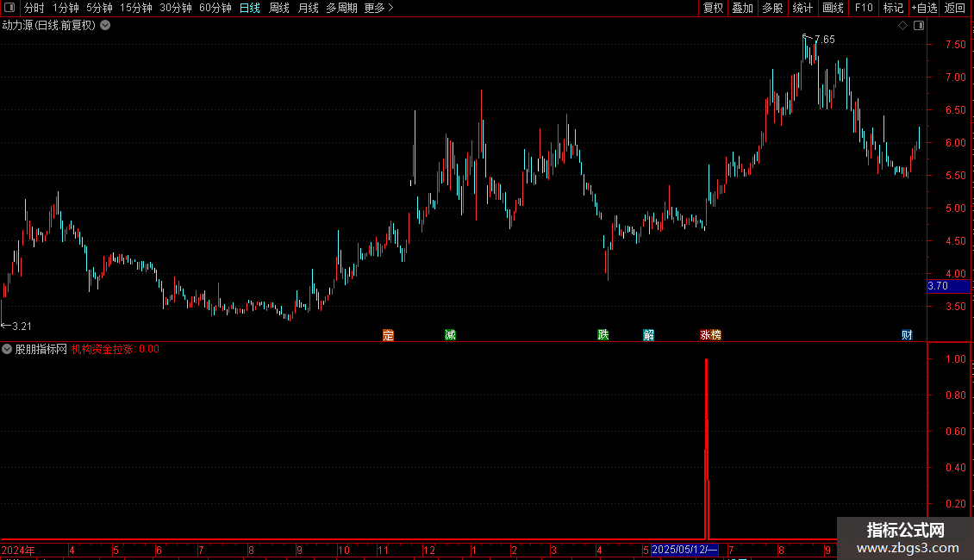Click the 1.00 indicator axis label
The image size is (974, 560).
tap(955, 359)
